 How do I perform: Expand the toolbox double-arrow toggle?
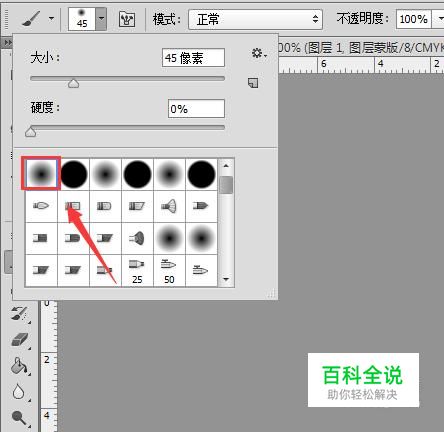pos(7,43)
